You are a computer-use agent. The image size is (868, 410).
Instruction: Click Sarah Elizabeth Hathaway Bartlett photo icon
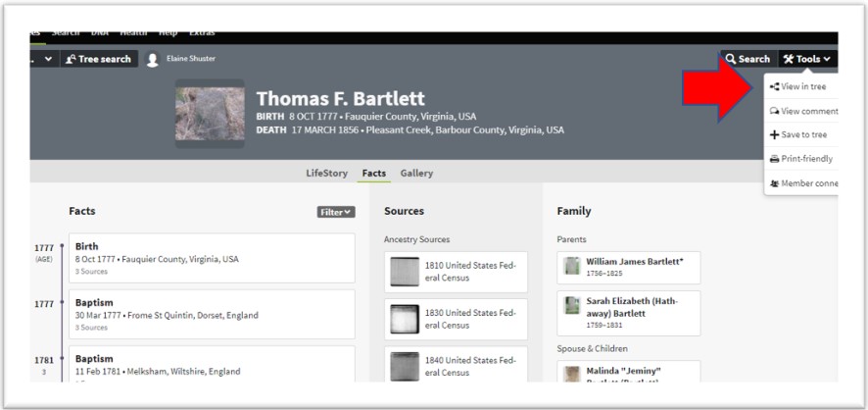[572, 305]
